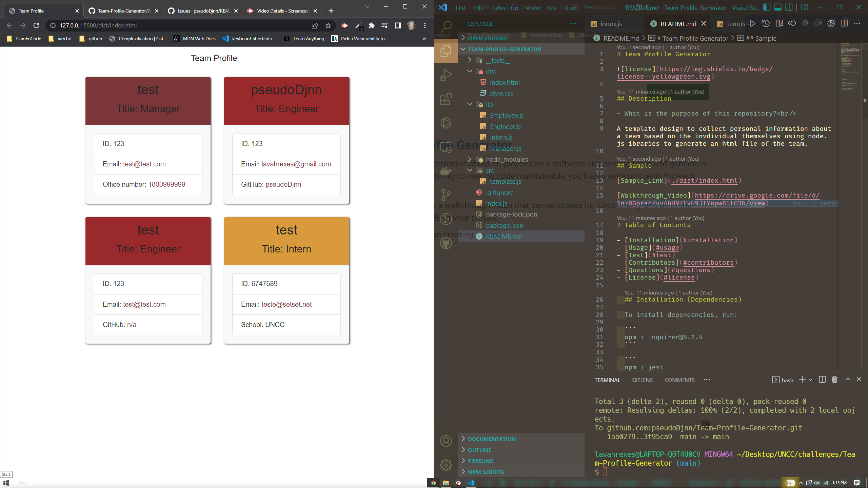
Task: Open the Manage settings gear
Action: pyautogui.click(x=446, y=465)
